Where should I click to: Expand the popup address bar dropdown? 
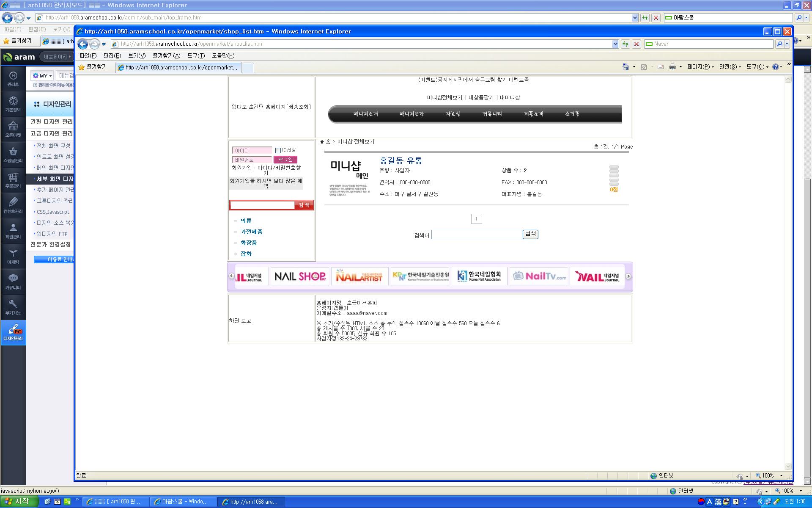615,44
